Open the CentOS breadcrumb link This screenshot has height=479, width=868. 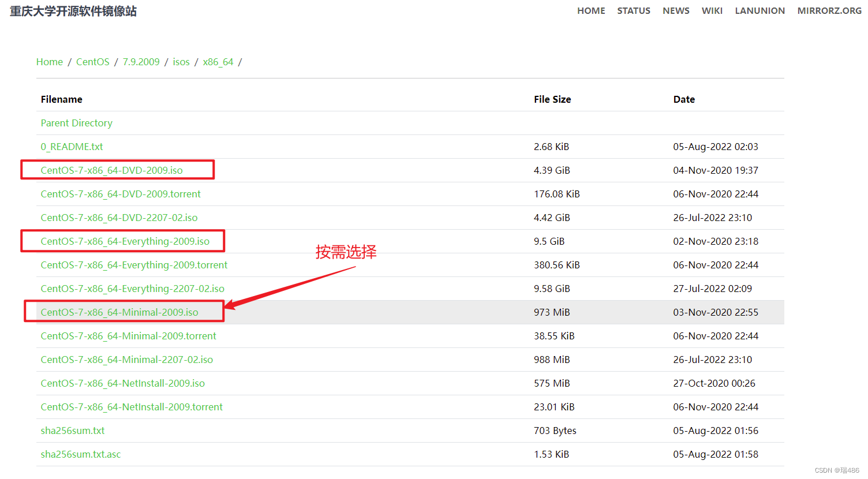pos(93,62)
